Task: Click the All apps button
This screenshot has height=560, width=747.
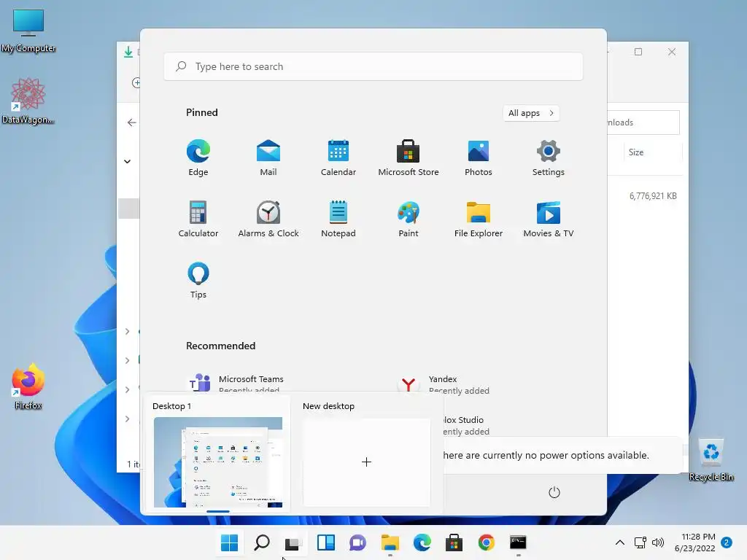Action: (531, 113)
